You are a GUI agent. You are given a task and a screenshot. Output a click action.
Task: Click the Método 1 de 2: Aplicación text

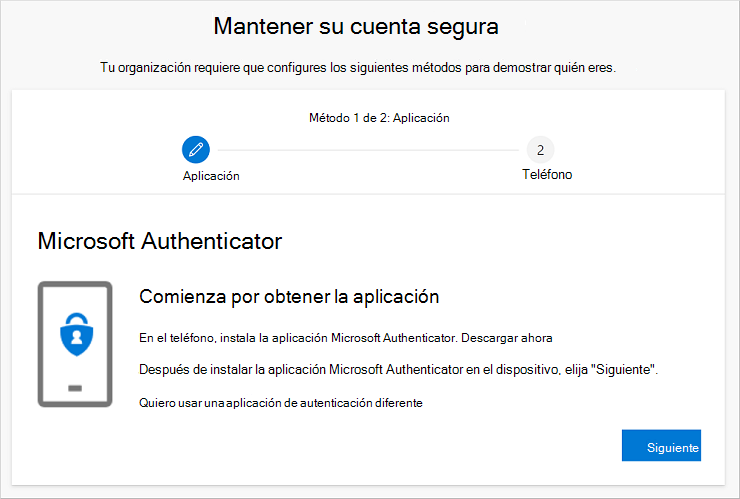[379, 118]
